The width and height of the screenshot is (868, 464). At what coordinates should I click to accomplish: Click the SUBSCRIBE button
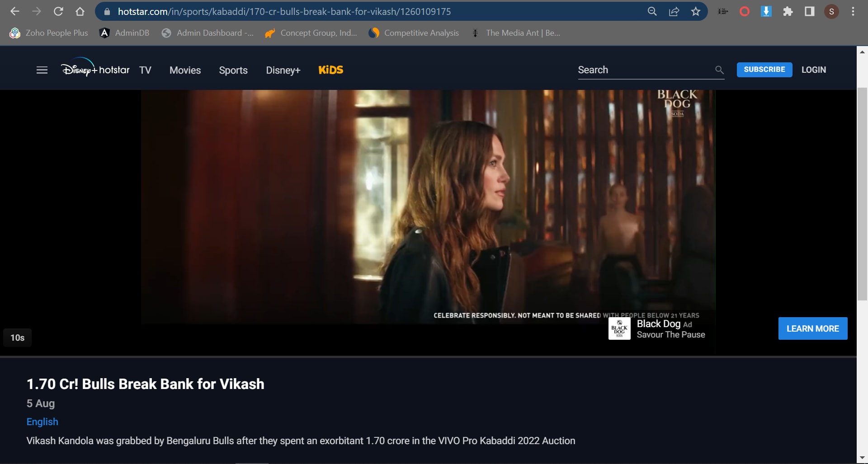764,70
